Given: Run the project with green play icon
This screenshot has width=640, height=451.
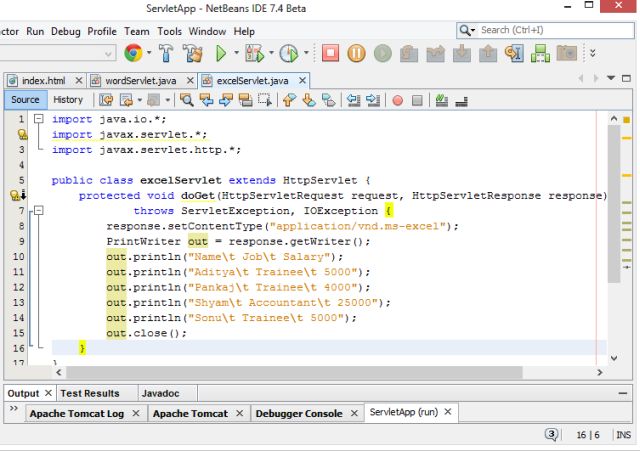Looking at the screenshot, I should tap(221, 53).
